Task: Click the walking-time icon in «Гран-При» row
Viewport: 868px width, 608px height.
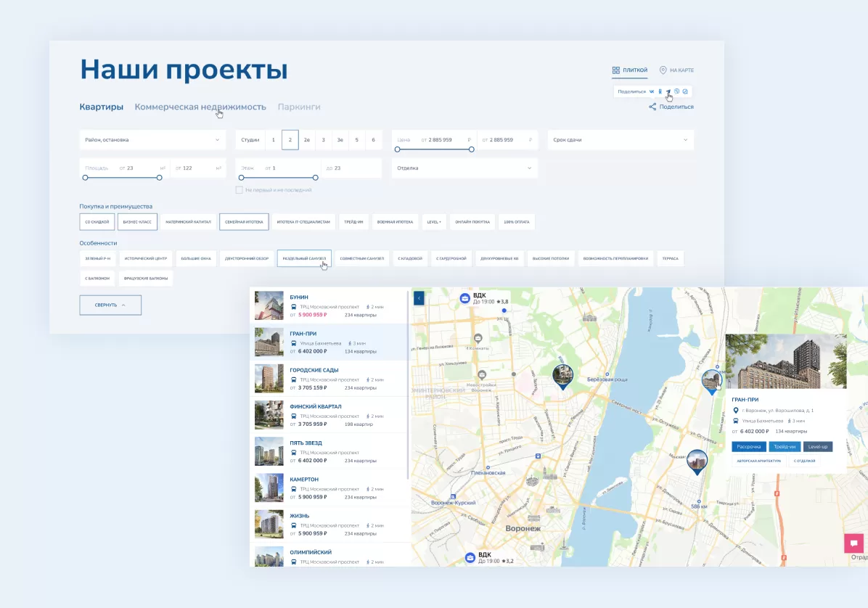Action: click(350, 344)
